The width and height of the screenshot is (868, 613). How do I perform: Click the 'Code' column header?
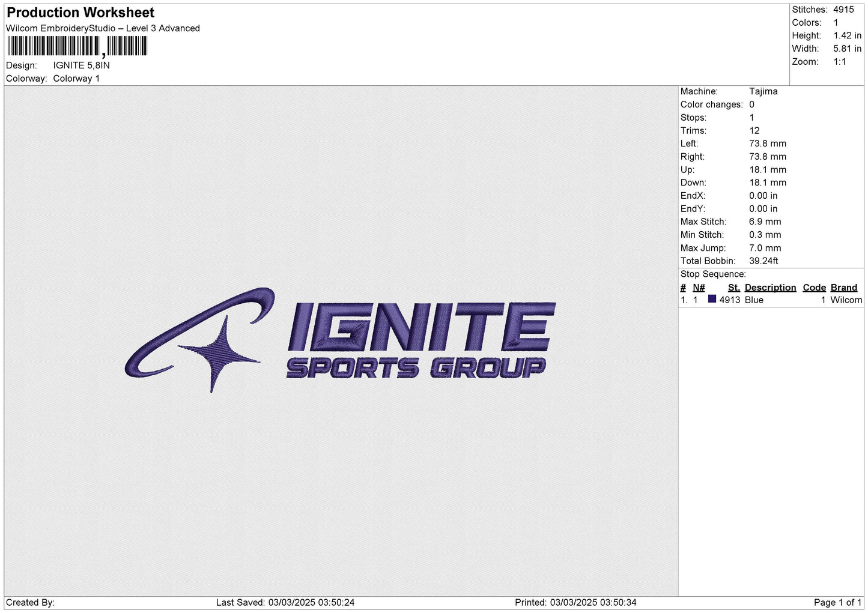coord(814,288)
